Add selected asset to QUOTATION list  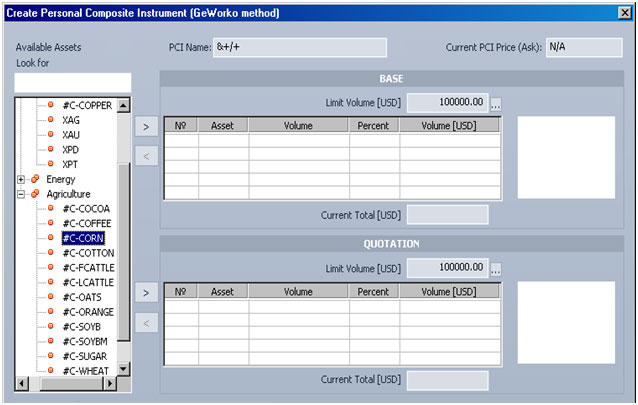(145, 292)
